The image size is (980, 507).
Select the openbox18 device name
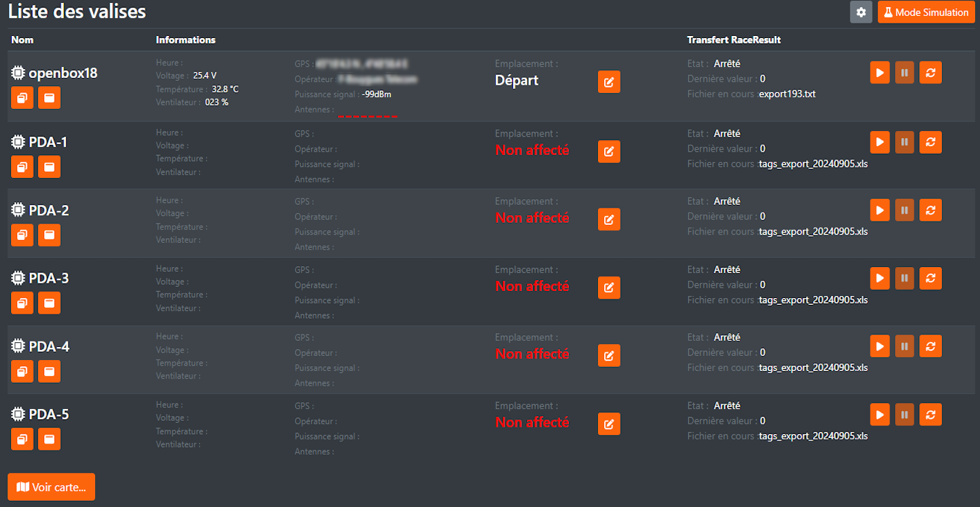(x=63, y=73)
